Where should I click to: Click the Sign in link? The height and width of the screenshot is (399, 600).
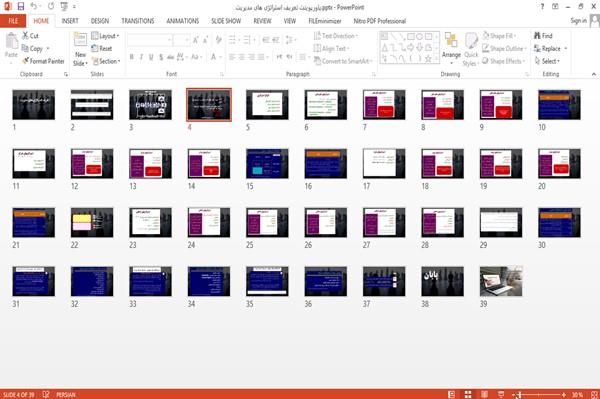pos(578,21)
